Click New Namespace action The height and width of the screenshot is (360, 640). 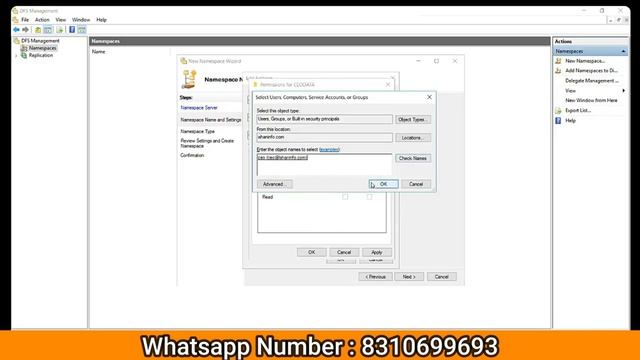click(585, 61)
